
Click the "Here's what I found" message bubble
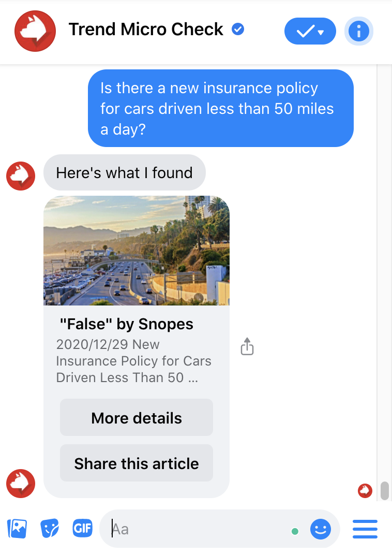(x=125, y=173)
